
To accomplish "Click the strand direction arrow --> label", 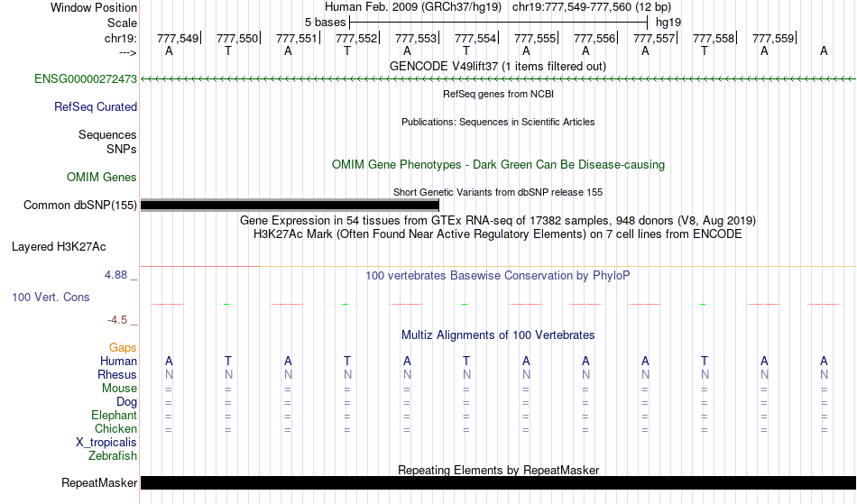I will (127, 52).
